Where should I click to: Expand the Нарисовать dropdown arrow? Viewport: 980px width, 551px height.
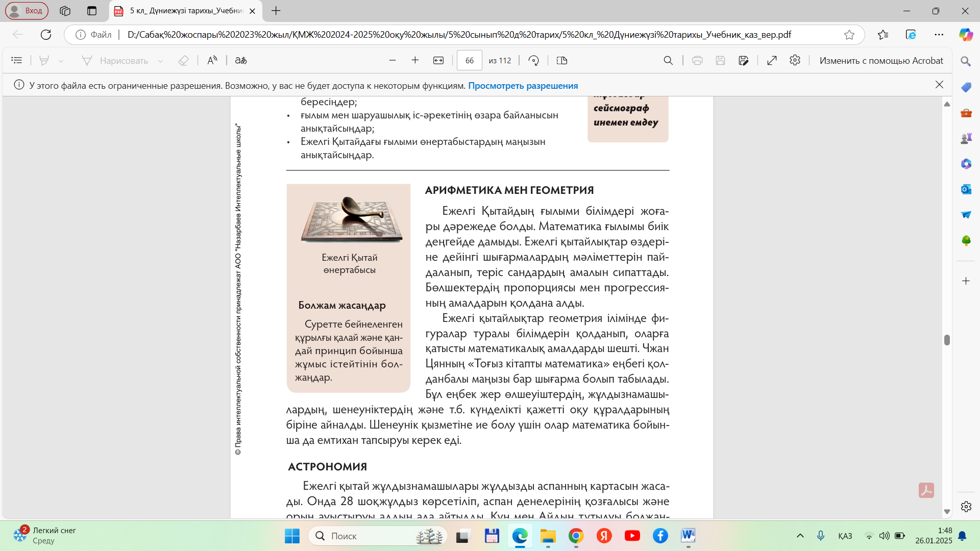tap(160, 61)
